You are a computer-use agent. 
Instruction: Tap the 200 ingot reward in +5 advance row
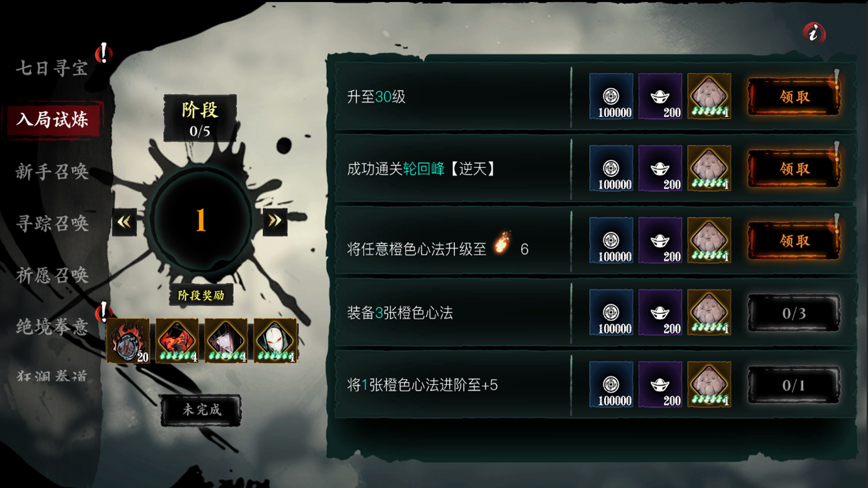click(660, 385)
